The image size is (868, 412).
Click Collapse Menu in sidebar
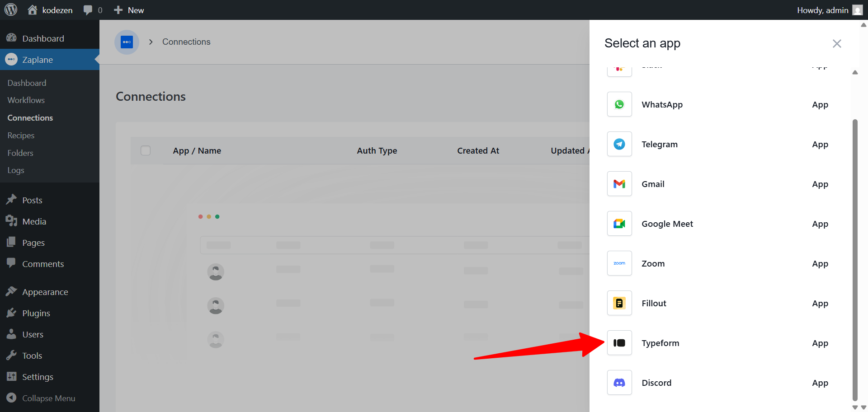(41, 398)
